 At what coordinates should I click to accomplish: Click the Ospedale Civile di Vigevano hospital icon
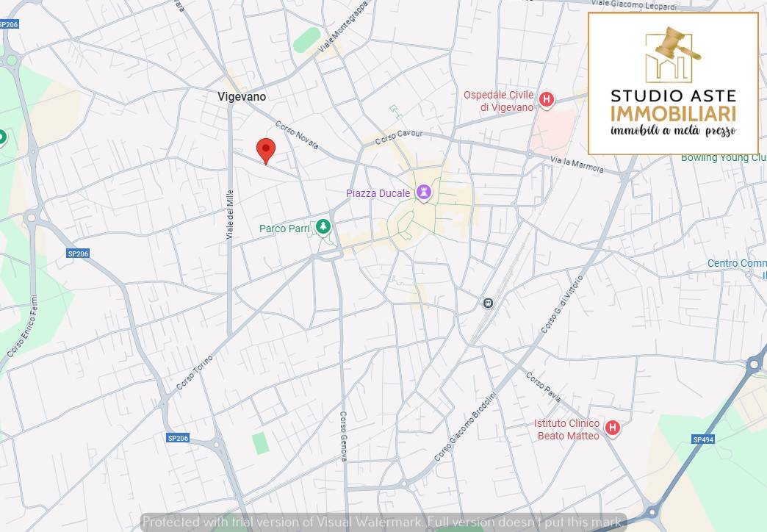(546, 100)
